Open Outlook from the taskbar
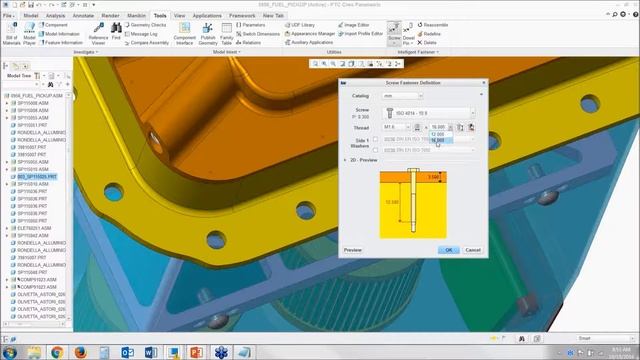This screenshot has height=360, width=640. [127, 352]
